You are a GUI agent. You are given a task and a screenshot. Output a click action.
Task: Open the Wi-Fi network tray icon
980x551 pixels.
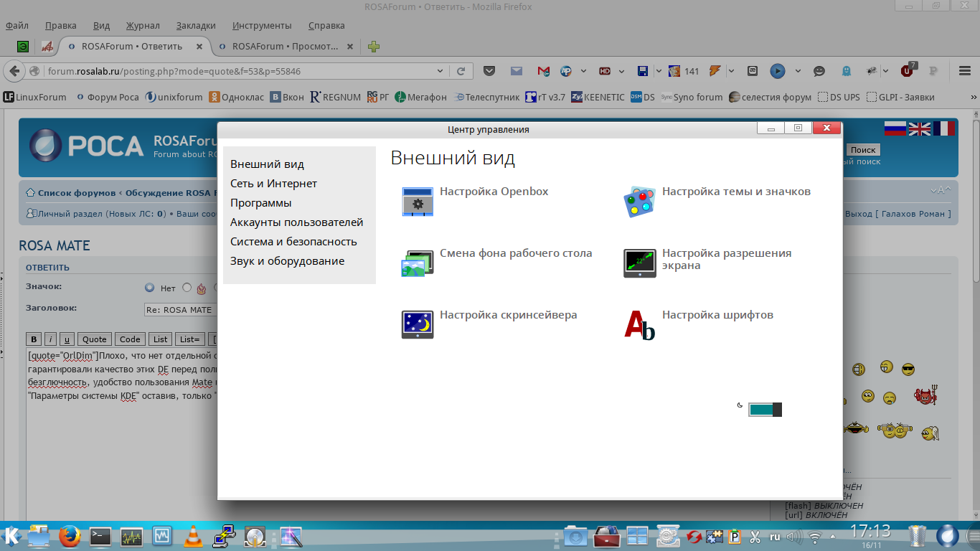815,537
